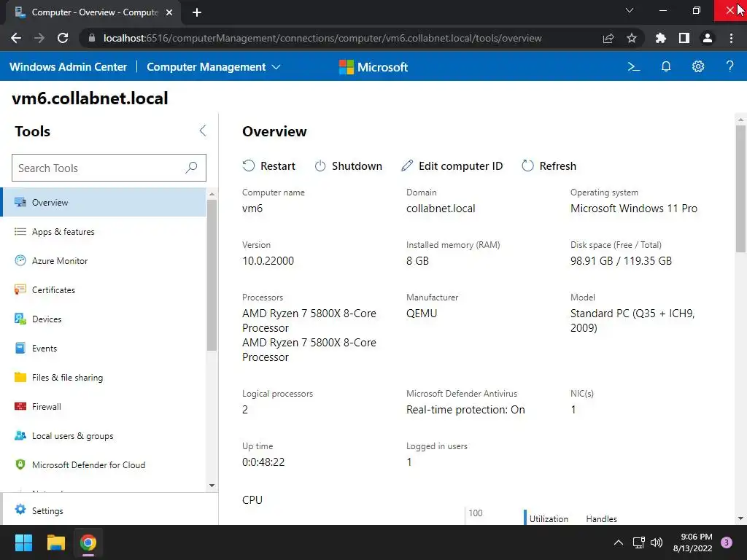Show hidden tray icons chevron
747x560 pixels.
coord(619,542)
